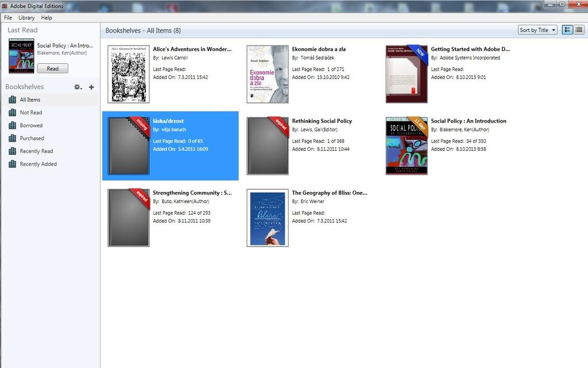Click author text Lewis Carroll
The width and height of the screenshot is (588, 368).
(175, 58)
